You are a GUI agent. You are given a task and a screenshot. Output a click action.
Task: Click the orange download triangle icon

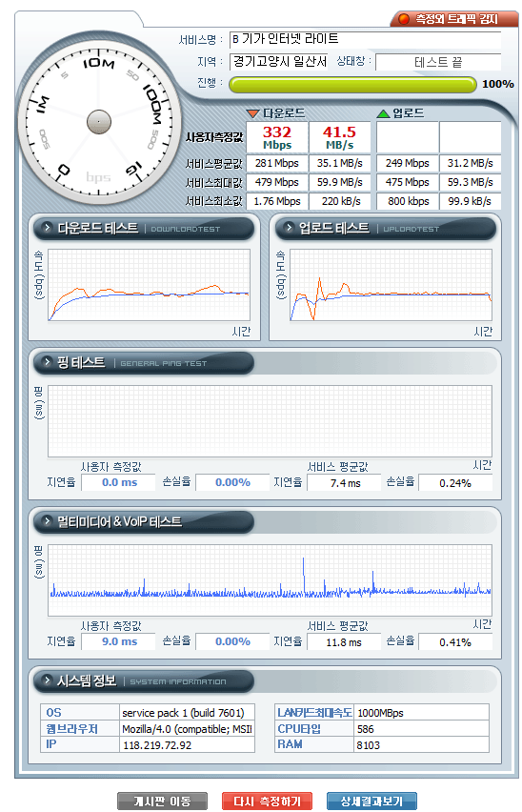(x=253, y=112)
